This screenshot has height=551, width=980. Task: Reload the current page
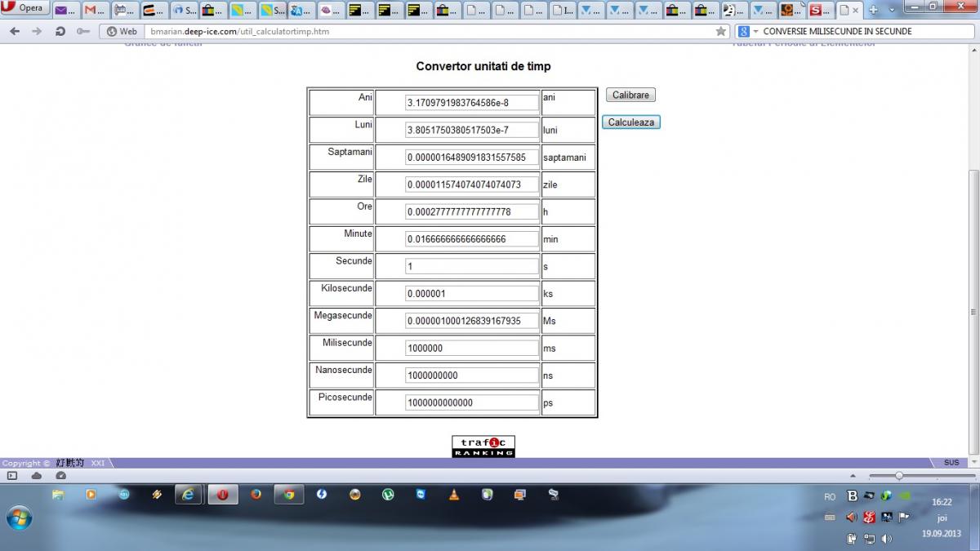click(x=60, y=31)
